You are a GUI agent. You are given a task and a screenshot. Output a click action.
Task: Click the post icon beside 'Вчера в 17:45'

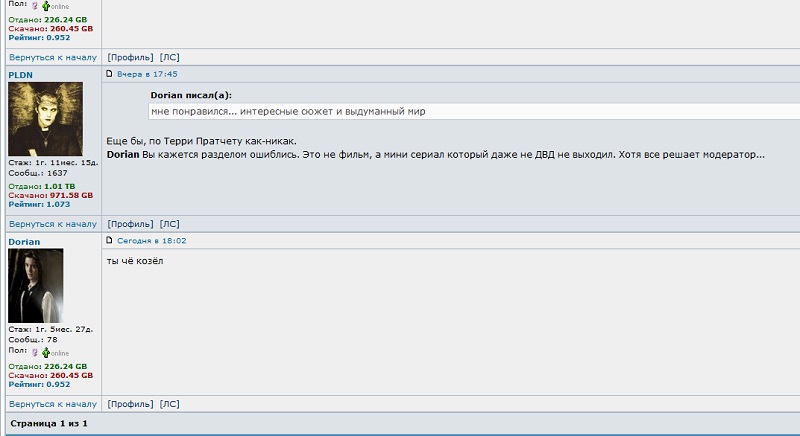point(110,74)
